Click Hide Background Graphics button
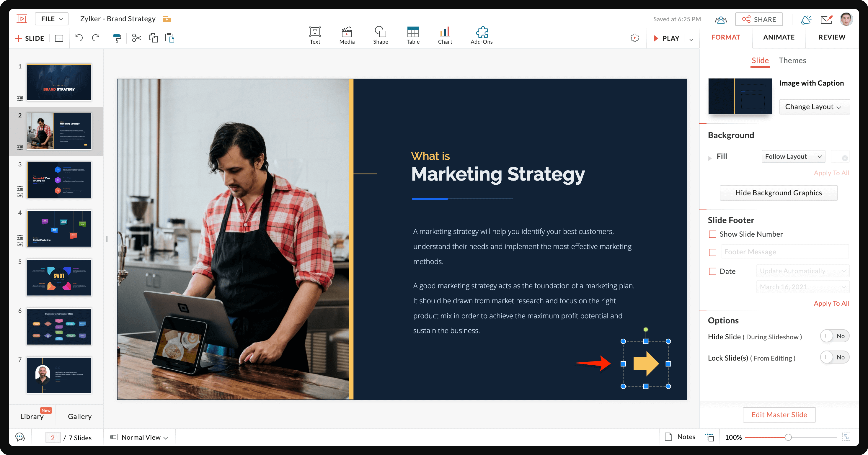 (778, 193)
